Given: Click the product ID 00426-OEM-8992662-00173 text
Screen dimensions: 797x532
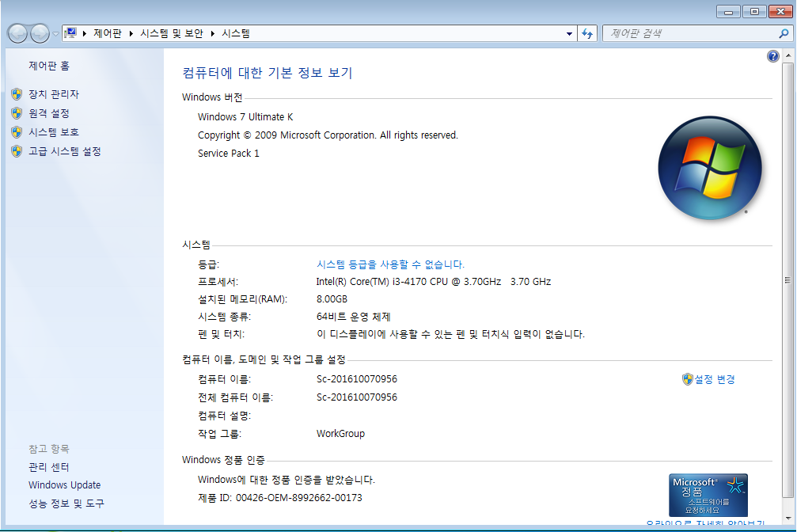Looking at the screenshot, I should (299, 498).
